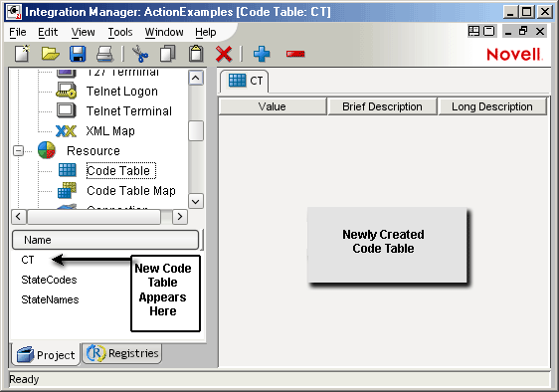
Task: Open the Window menu
Action: 164,32
